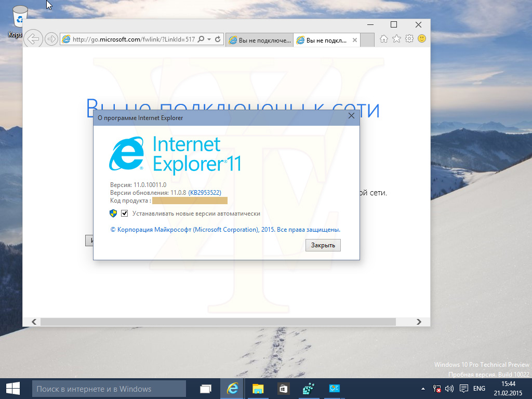Viewport: 532px width, 399px height.
Task: Uncheck 'Устанавливать новые версии автоматически'
Action: tap(125, 214)
